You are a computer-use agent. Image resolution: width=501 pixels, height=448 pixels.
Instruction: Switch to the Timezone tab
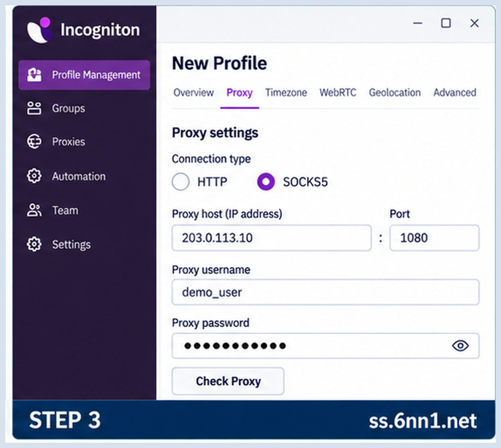click(286, 93)
